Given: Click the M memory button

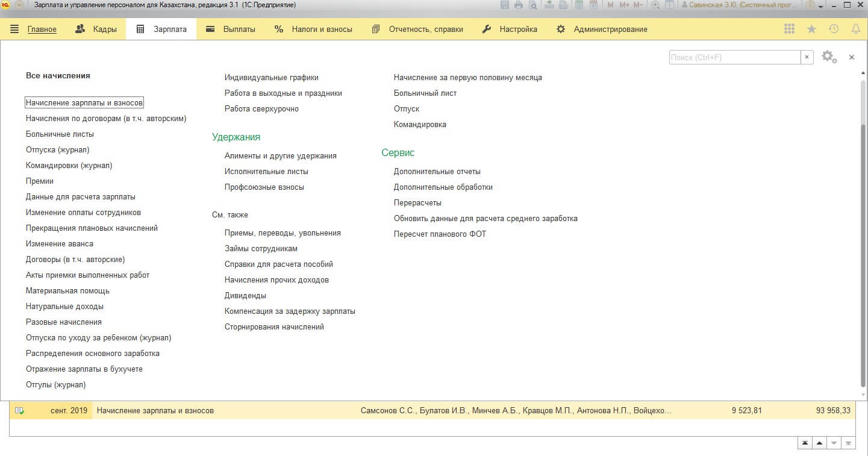Looking at the screenshot, I should tap(610, 5).
